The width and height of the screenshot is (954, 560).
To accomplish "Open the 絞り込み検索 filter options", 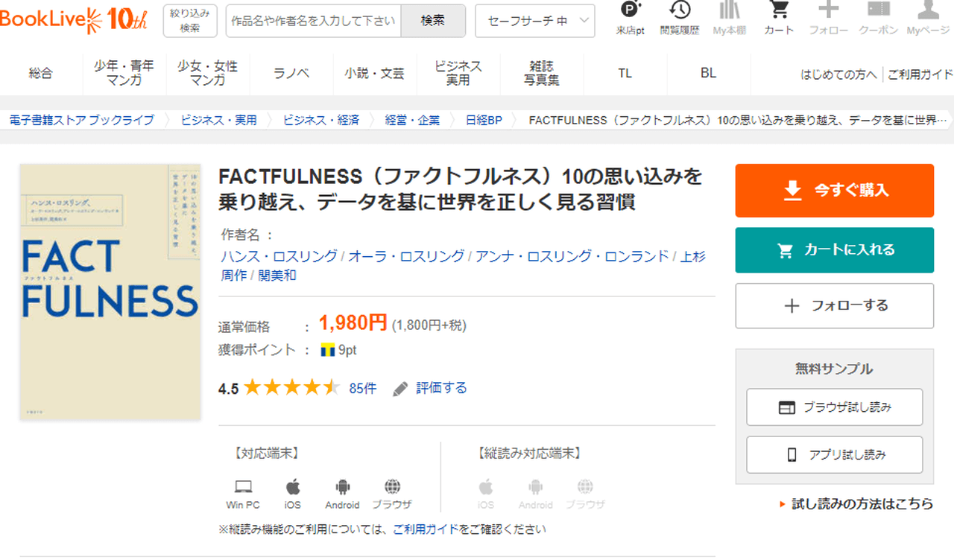I will [190, 21].
